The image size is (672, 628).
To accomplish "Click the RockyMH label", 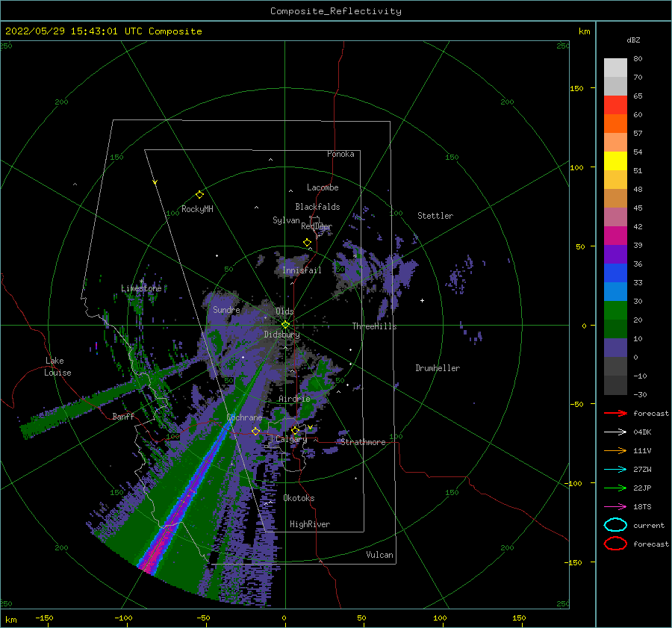I will click(197, 209).
